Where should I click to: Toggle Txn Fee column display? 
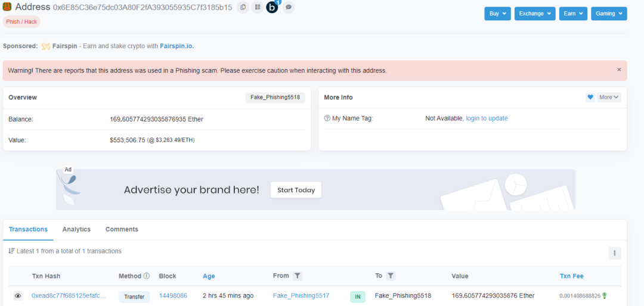pos(571,276)
